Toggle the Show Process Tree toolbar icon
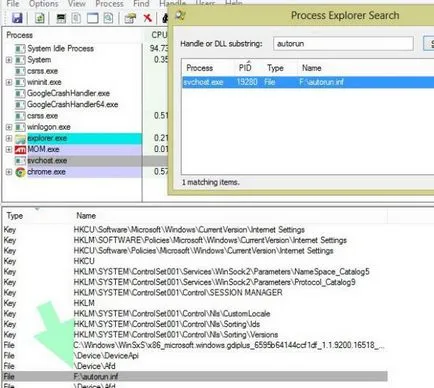The image size is (434, 388). point(76,18)
